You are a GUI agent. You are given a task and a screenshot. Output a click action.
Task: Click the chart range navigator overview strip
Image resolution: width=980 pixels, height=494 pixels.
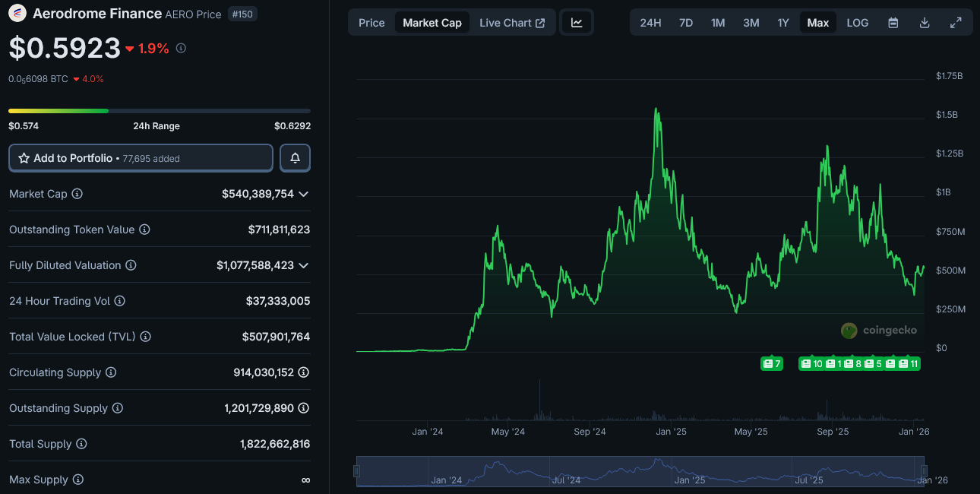coord(640,471)
